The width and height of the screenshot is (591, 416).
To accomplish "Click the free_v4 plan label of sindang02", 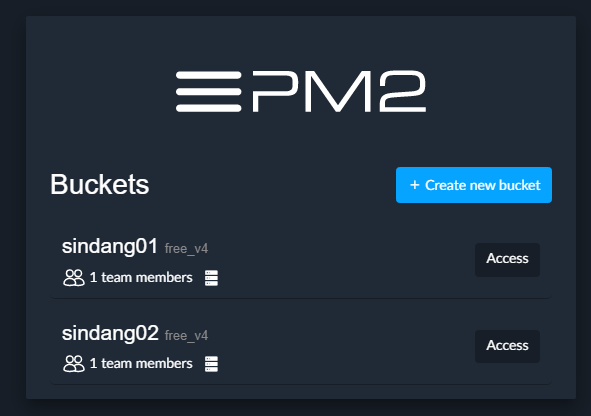I will pyautogui.click(x=186, y=335).
